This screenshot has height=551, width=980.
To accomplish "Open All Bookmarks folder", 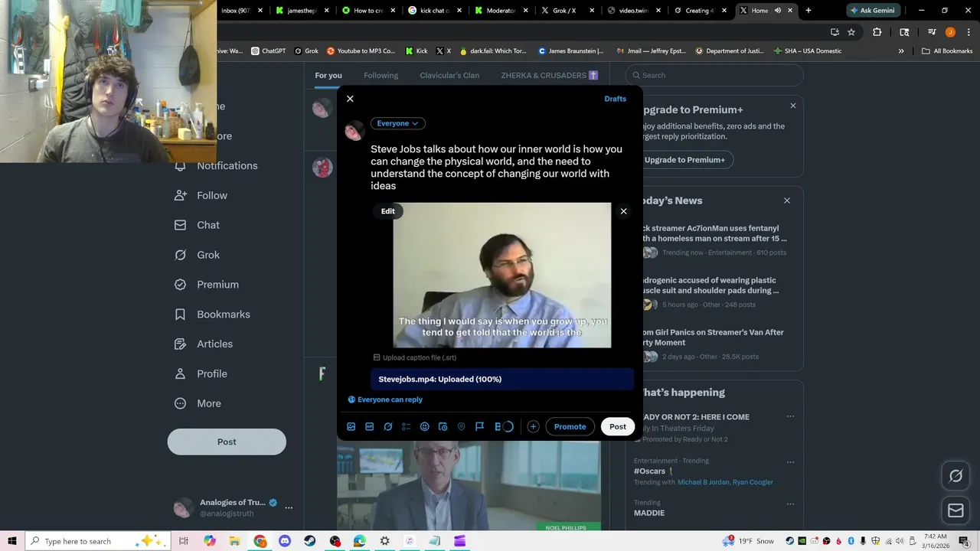I will 947,51.
